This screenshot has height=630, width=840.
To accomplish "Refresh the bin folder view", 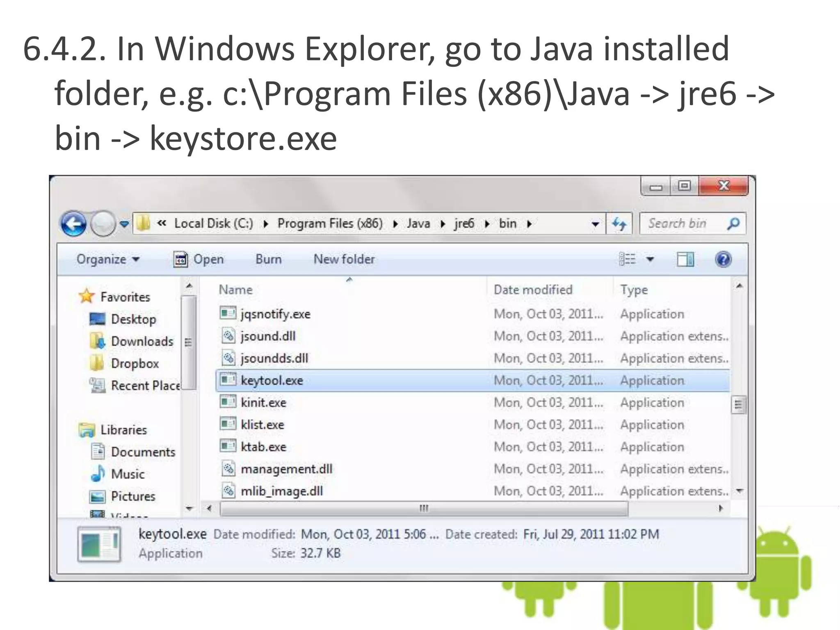I will pos(619,224).
